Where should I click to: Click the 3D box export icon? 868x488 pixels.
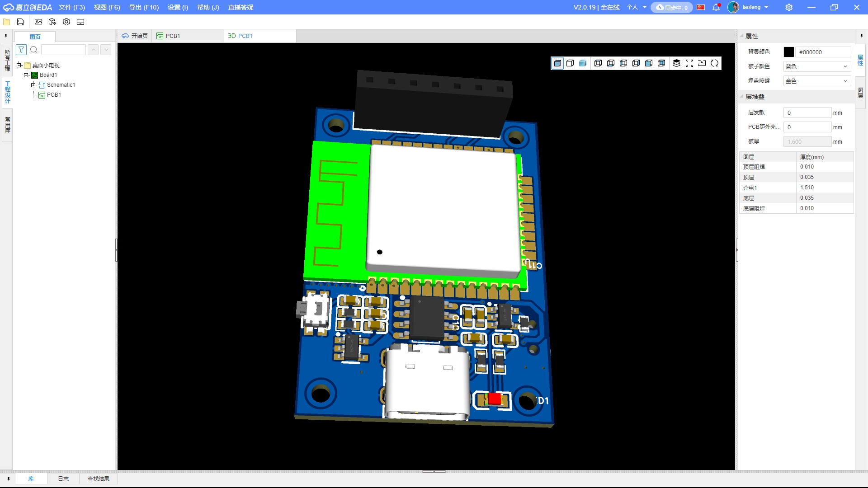tap(52, 22)
